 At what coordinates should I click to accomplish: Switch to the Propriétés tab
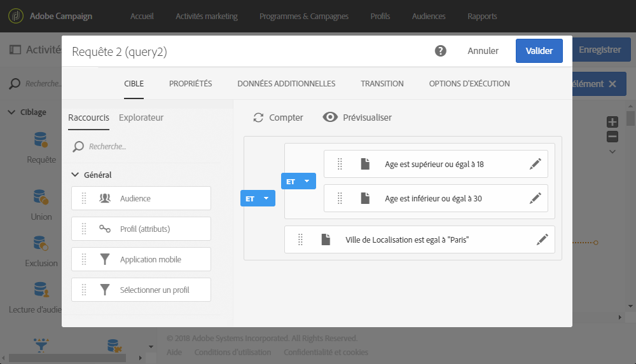190,84
